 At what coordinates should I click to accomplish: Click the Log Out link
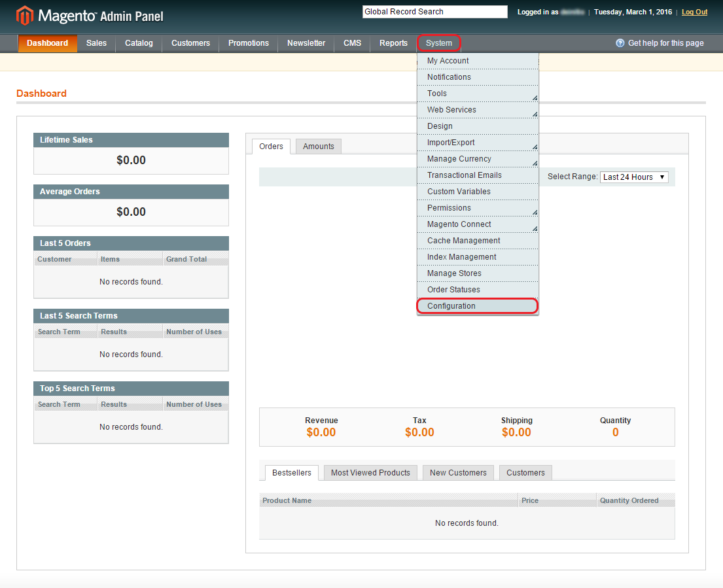point(694,12)
